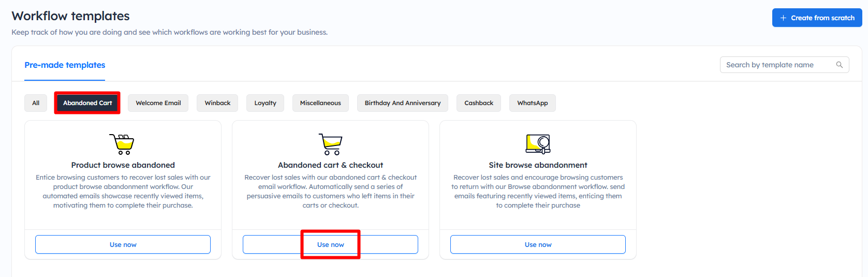Use the Product browse abandoned template
This screenshot has width=868, height=277.
point(123,244)
